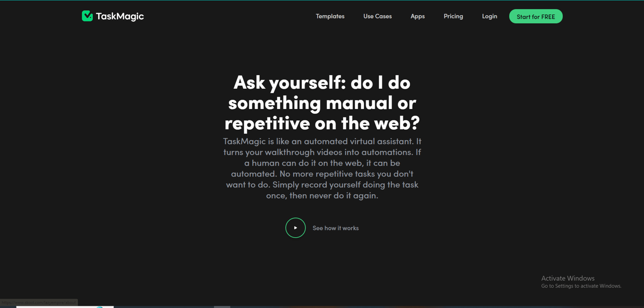Click the Login link
This screenshot has width=644, height=308.
point(489,16)
